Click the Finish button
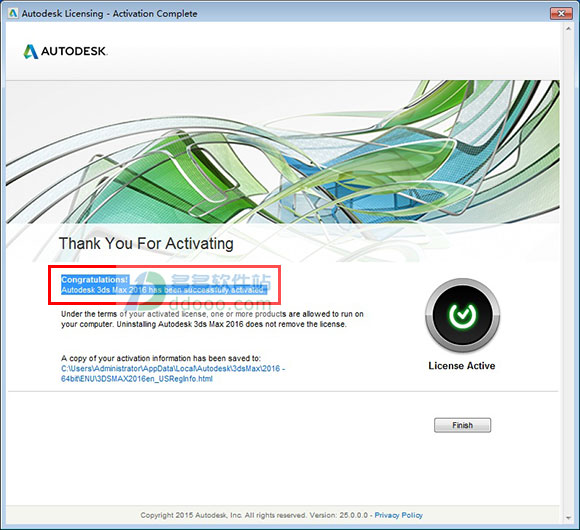Viewport: 580px width, 530px height. pos(462,425)
